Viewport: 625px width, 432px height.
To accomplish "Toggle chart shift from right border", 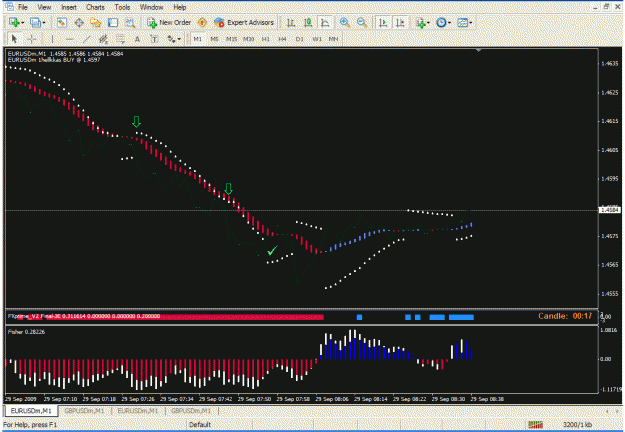I will coord(400,23).
